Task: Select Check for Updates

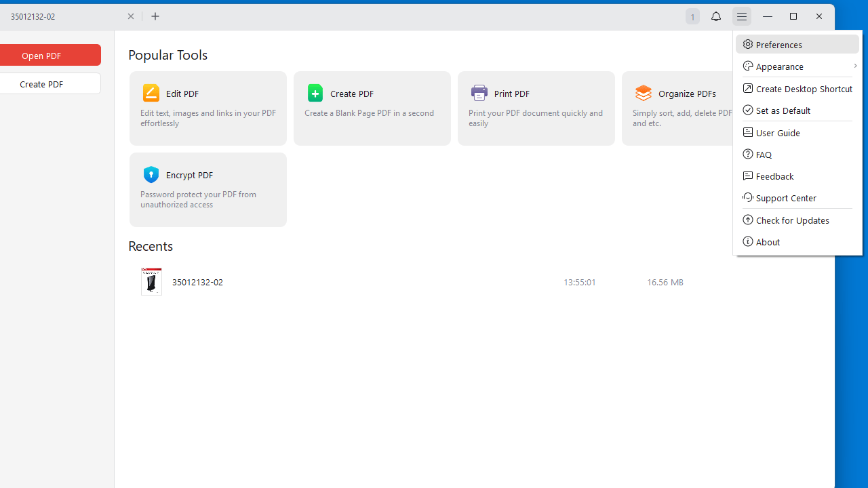Action: (x=797, y=220)
